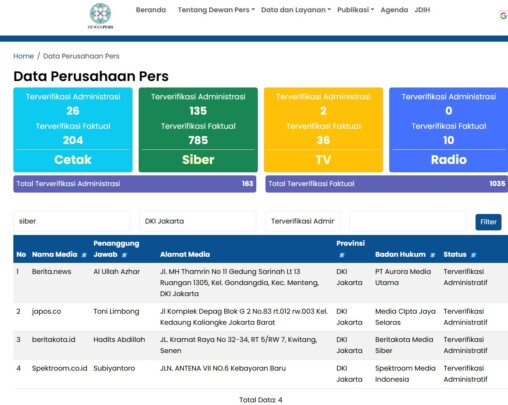Click Total Data: 4 text
508x405 pixels.
pyautogui.click(x=261, y=400)
